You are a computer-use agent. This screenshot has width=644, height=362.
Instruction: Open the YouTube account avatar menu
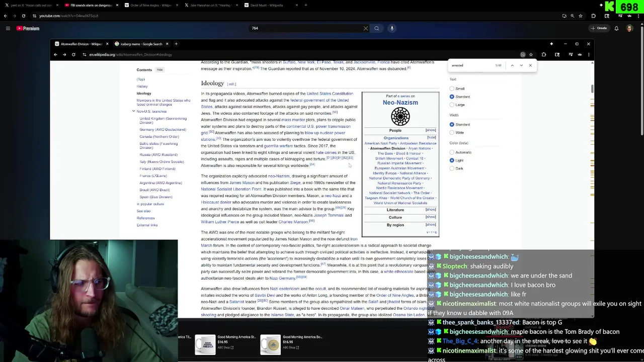[629, 28]
